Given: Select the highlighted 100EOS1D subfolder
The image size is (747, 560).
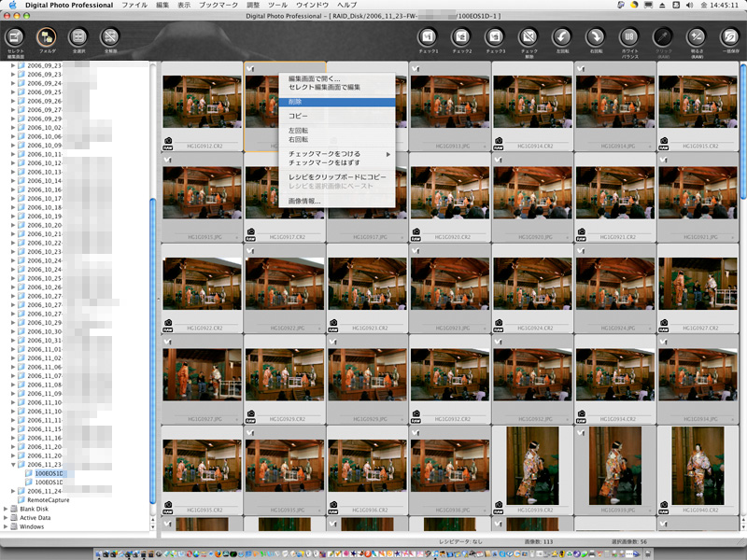Looking at the screenshot, I should (x=49, y=473).
